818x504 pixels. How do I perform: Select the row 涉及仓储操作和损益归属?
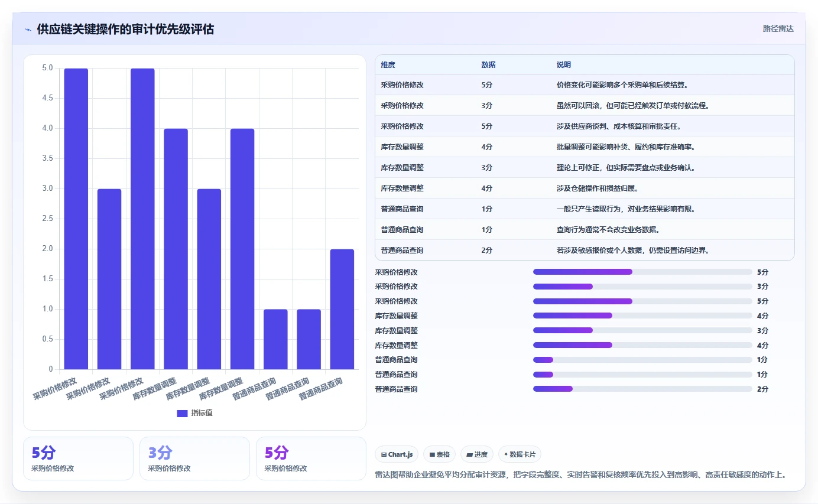click(585, 188)
